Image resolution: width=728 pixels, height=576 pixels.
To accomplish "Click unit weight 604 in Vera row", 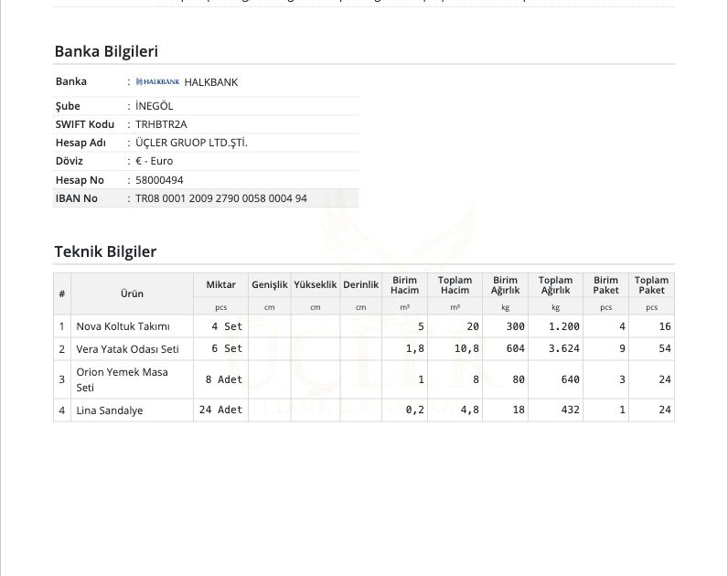I will click(515, 348).
